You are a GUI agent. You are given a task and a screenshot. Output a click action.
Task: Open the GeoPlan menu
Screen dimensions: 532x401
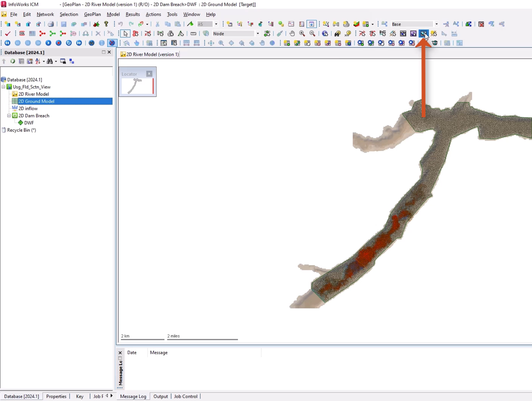(x=92, y=14)
